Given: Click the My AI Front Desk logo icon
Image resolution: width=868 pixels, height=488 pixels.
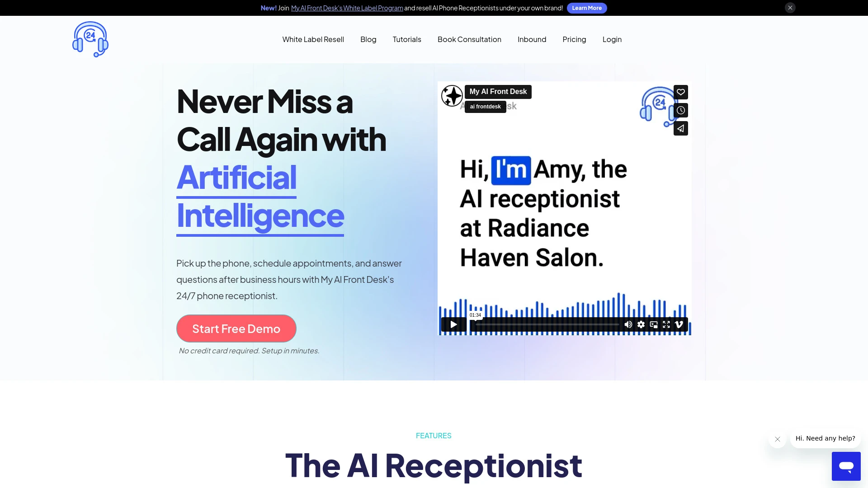Looking at the screenshot, I should tap(90, 39).
